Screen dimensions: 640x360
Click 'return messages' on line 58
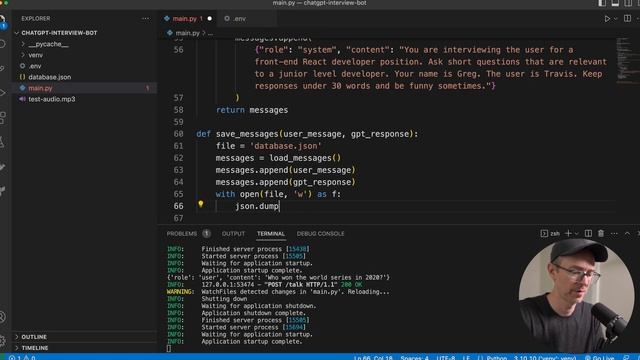(x=252, y=110)
